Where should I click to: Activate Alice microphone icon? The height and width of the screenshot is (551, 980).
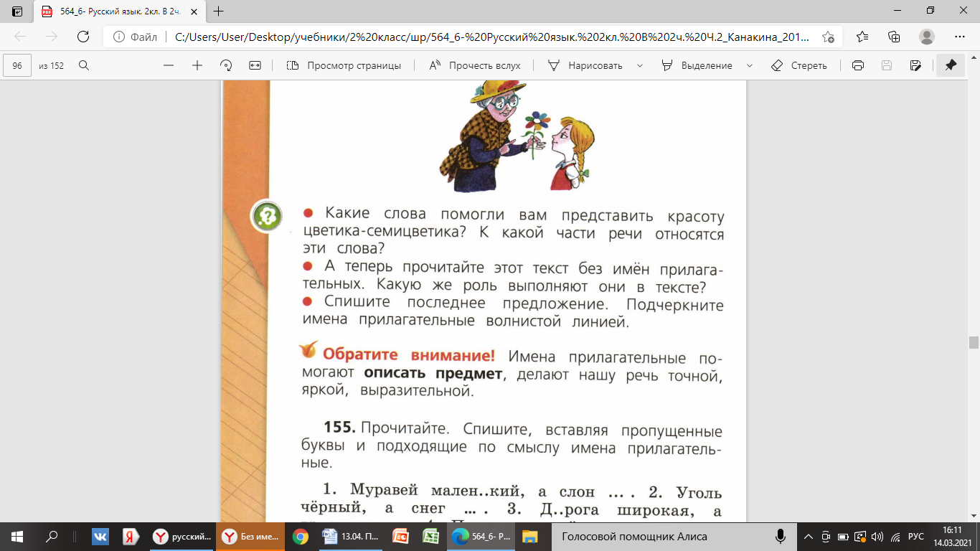click(x=781, y=536)
